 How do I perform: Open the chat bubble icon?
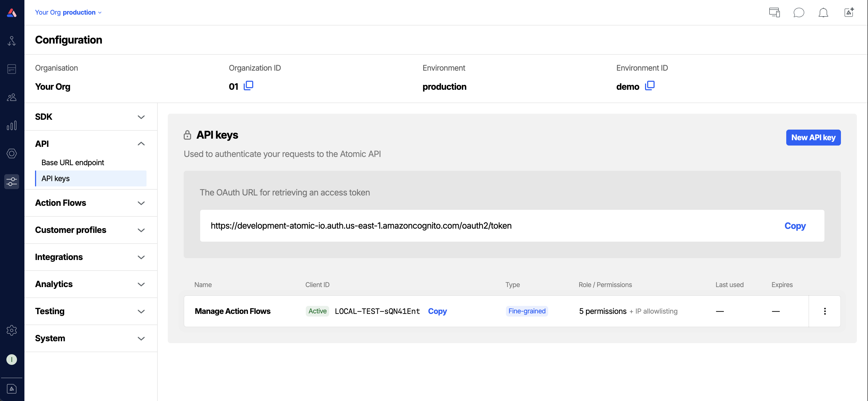(x=799, y=12)
